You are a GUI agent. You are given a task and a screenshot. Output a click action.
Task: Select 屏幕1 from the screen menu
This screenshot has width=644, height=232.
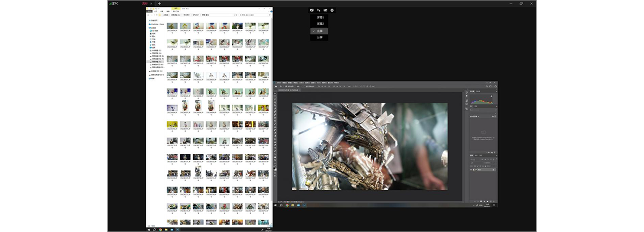pos(320,18)
